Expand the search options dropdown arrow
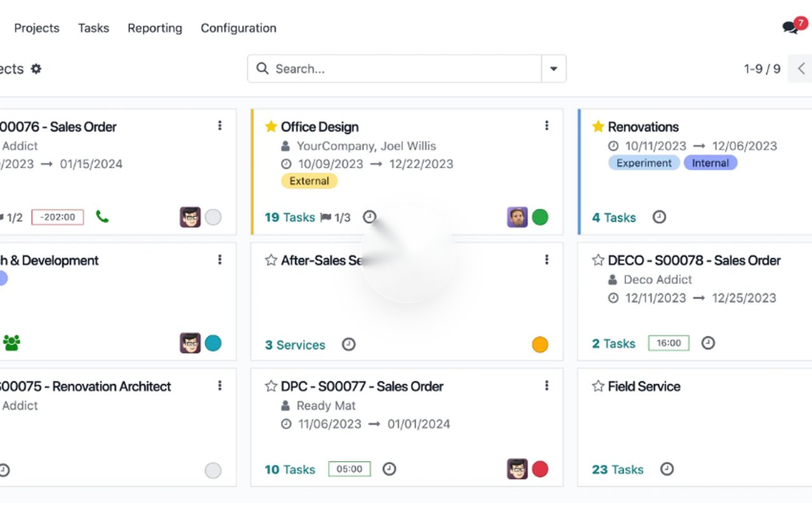 [554, 69]
